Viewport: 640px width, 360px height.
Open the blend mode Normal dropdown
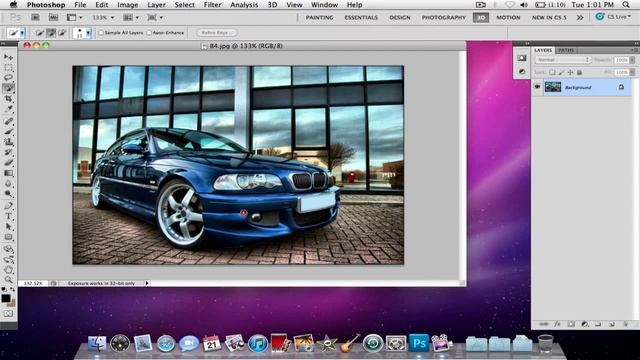point(562,60)
